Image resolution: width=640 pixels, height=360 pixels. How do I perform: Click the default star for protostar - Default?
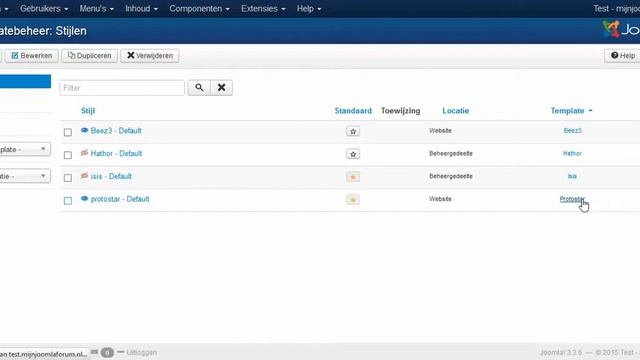[353, 200]
